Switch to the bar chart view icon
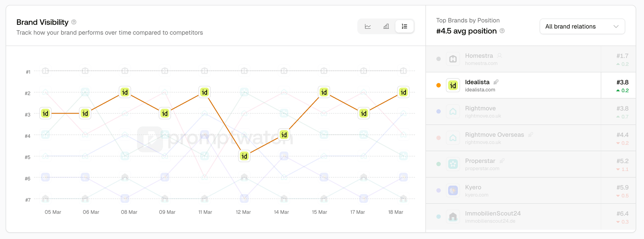644x239 pixels. tap(386, 26)
